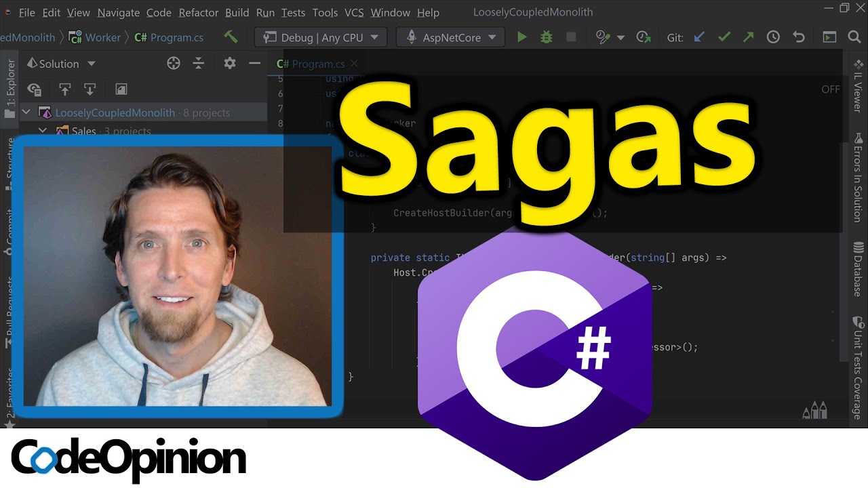Screen dimensions: 868x488
Task: Start debugging with the green bug icon
Action: point(547,37)
